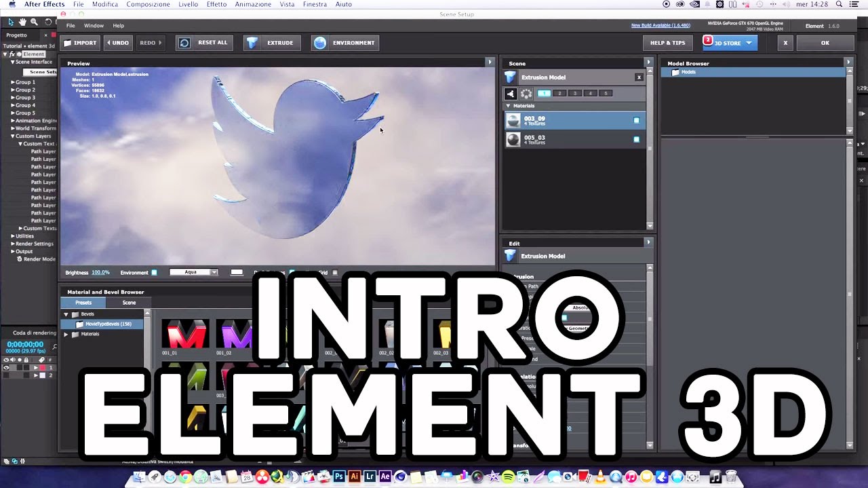Screen dimensions: 868x488
Task: Open Illustrator from the Dock
Action: pyautogui.click(x=354, y=477)
